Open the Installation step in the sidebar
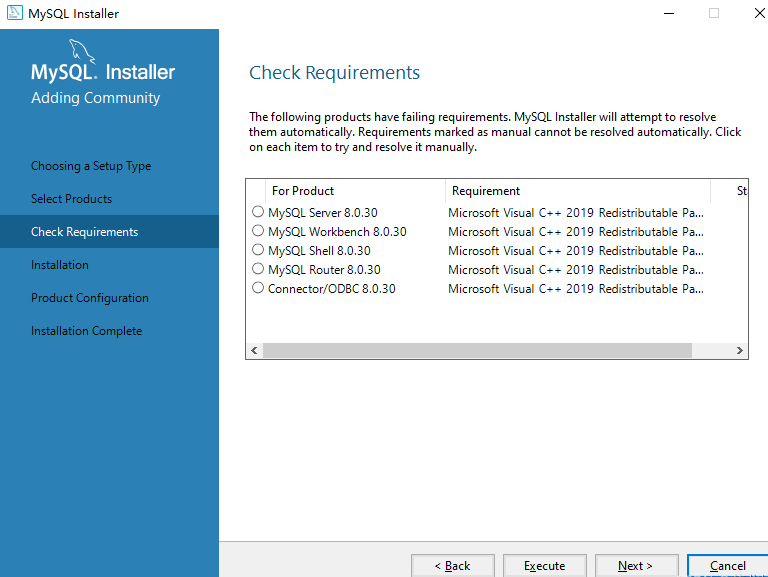The image size is (768, 577). [x=60, y=265]
